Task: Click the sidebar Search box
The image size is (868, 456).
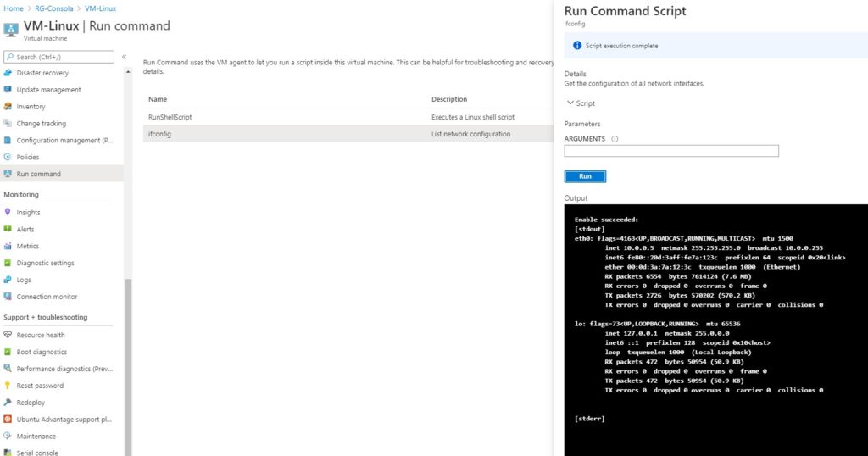Action: (58, 57)
